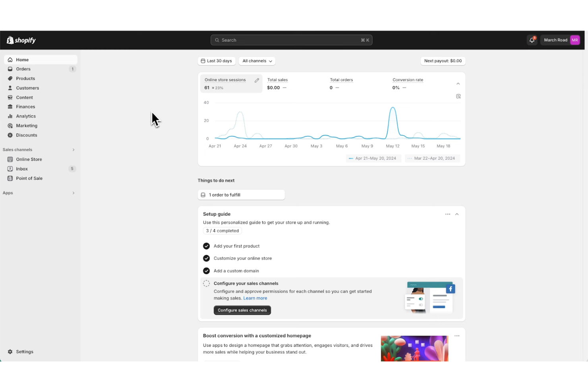588x392 pixels.
Task: Click the pencil icon beside Online store sessions
Action: (x=256, y=80)
